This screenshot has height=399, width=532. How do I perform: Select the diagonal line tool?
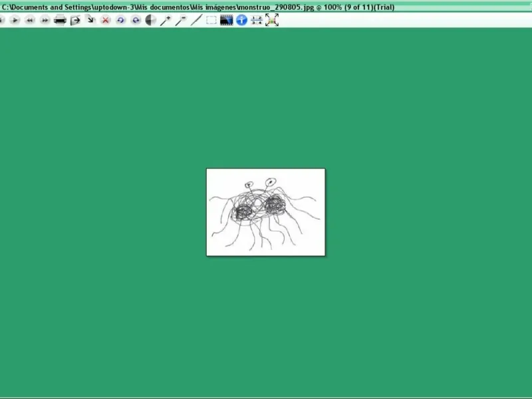click(196, 21)
